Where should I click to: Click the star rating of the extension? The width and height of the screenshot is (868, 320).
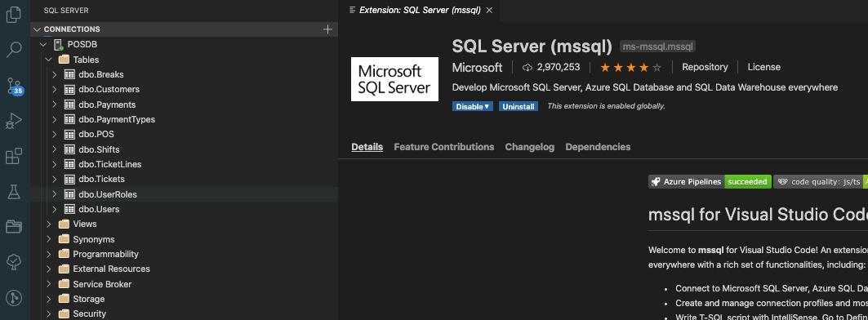click(630, 68)
